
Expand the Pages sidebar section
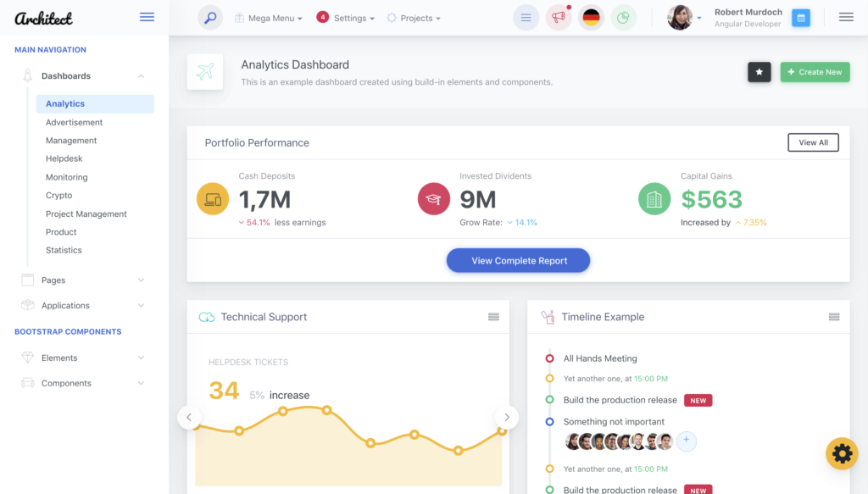click(81, 280)
